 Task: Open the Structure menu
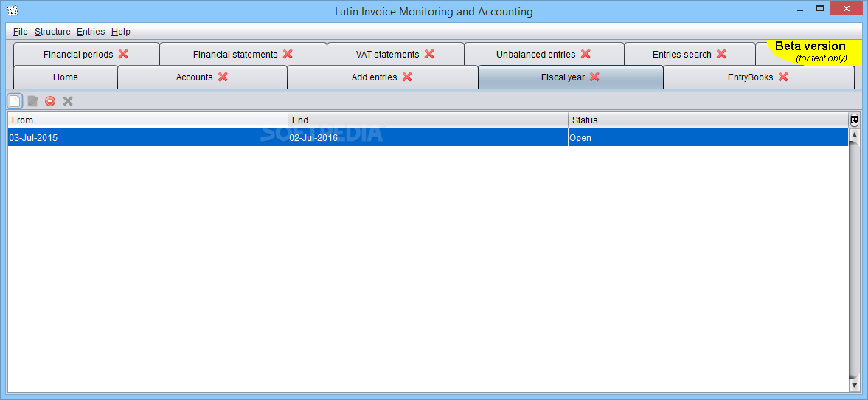tap(52, 32)
